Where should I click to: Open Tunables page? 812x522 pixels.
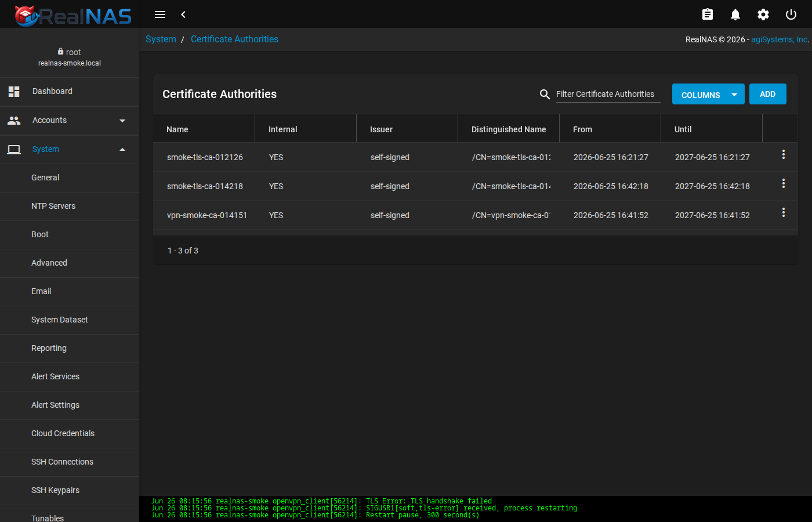tap(70, 514)
